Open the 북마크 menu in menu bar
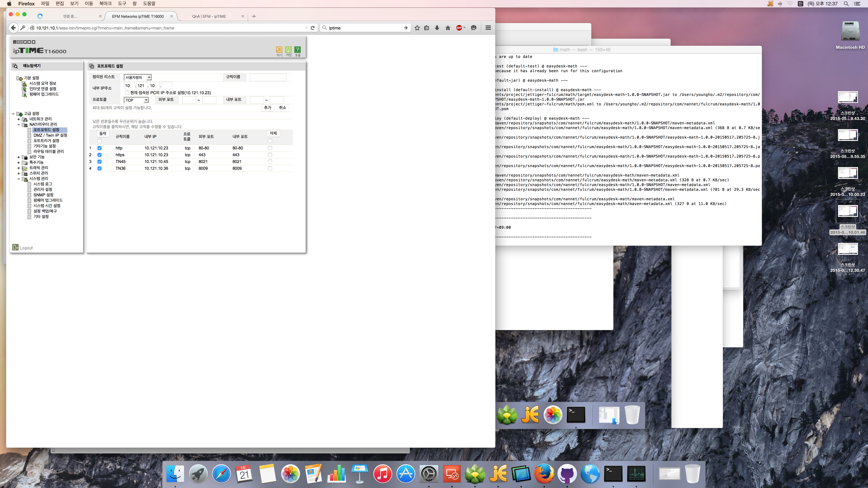This screenshot has height=488, width=868. point(105,4)
